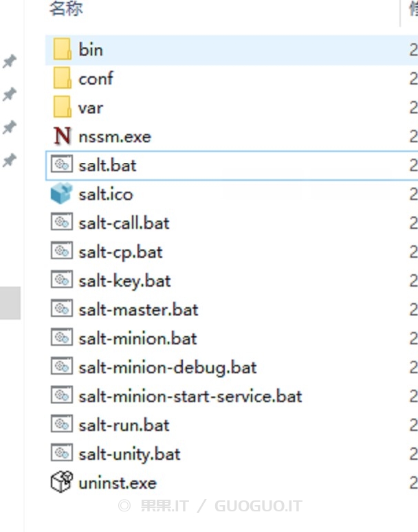Select the file name salt-key.bat

[124, 282]
